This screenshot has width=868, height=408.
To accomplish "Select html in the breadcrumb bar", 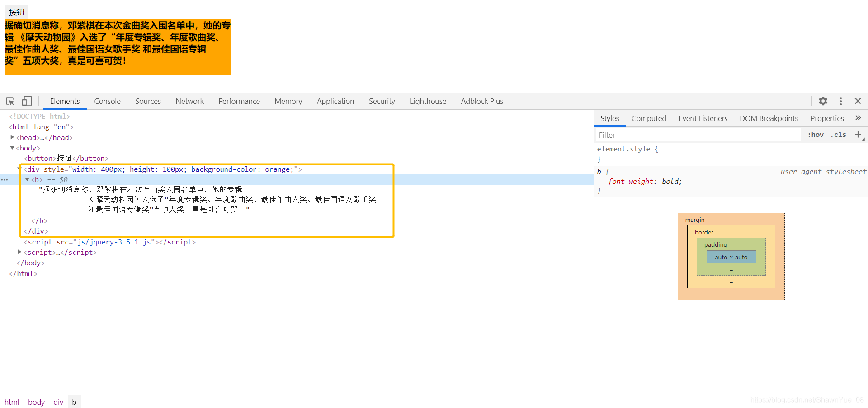I will (x=12, y=402).
